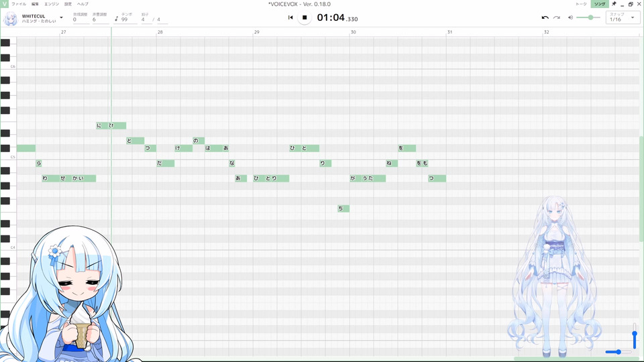
Task: Select the り note
Action: [325, 164]
